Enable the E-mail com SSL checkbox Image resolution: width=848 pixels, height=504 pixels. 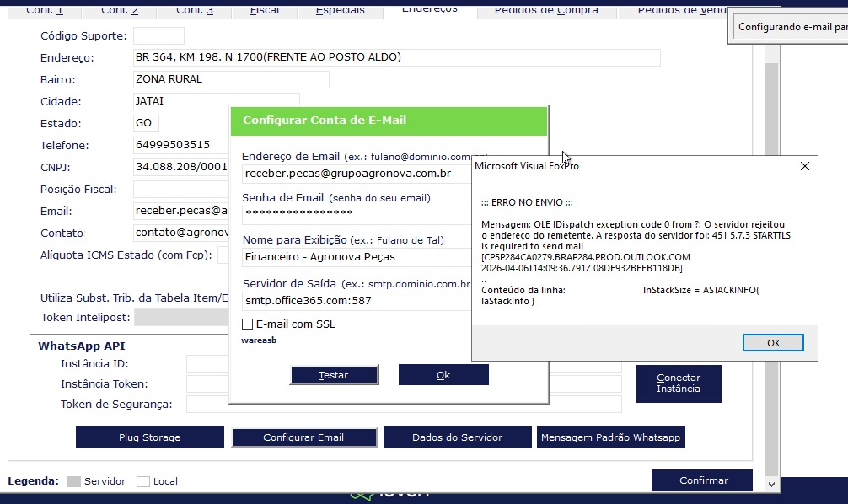[x=247, y=324]
